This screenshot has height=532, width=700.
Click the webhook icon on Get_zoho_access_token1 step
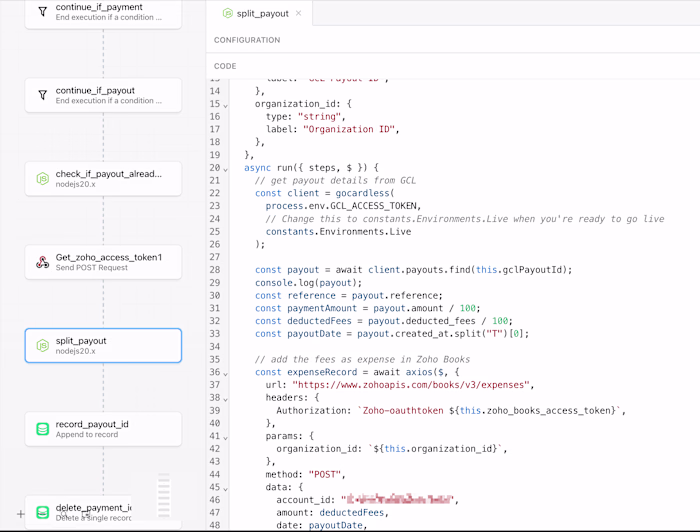point(42,262)
